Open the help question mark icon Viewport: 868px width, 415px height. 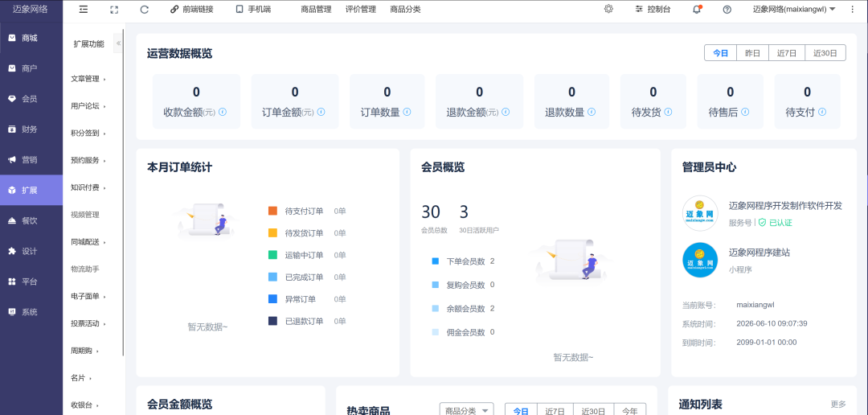(727, 10)
